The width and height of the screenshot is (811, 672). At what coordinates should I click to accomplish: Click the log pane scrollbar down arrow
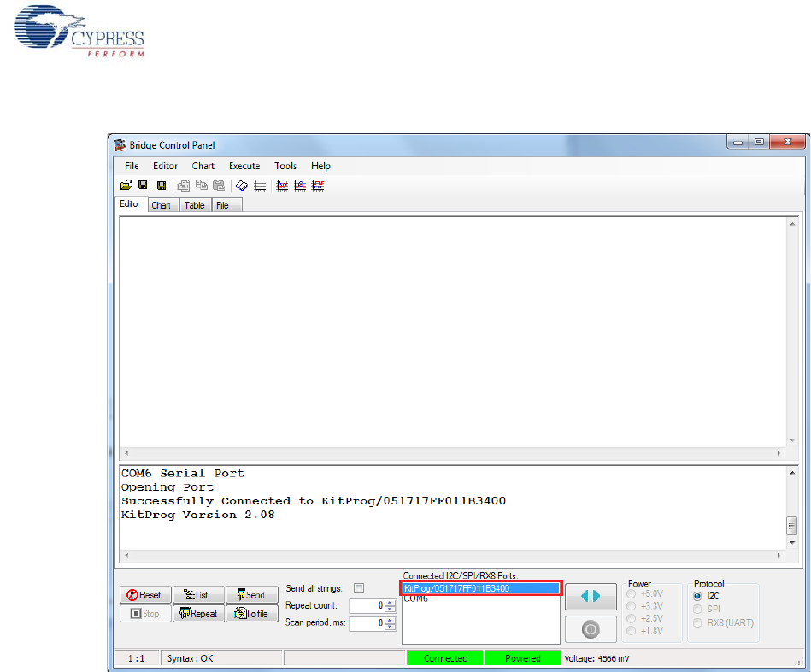point(792,543)
